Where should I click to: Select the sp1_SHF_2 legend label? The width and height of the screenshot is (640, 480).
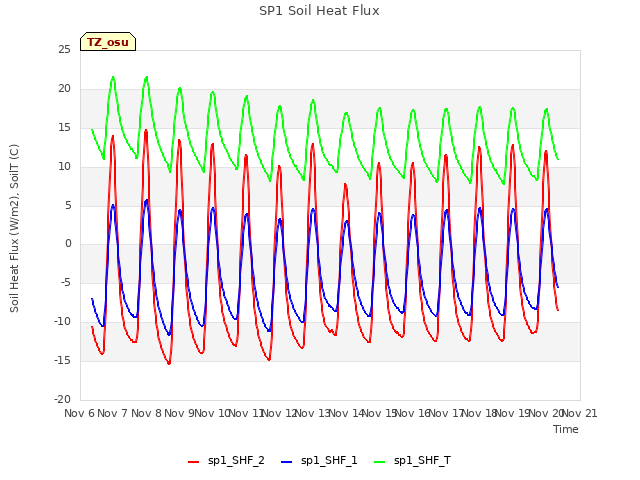tap(236, 460)
